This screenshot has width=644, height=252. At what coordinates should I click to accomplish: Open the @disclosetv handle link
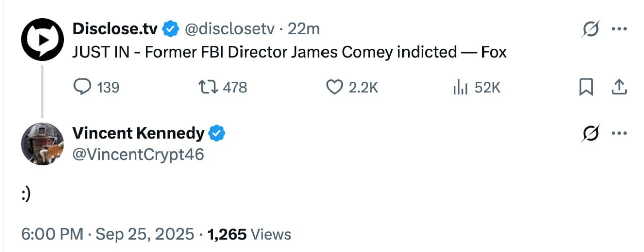click(x=229, y=29)
